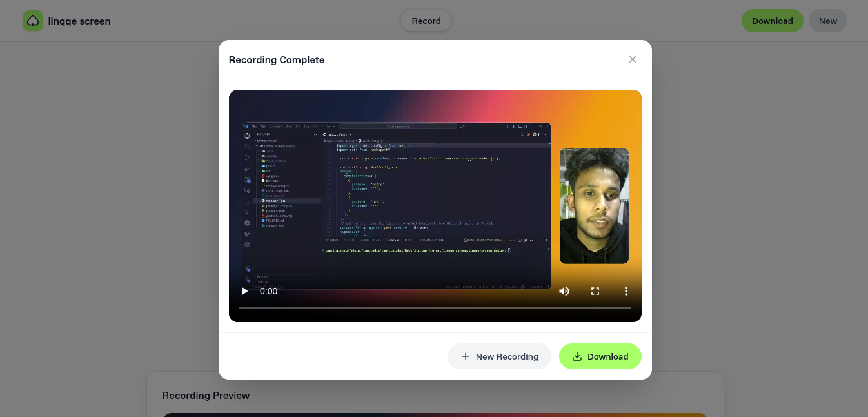The image size is (868, 417).
Task: Start a New Recording
Action: [x=499, y=356]
